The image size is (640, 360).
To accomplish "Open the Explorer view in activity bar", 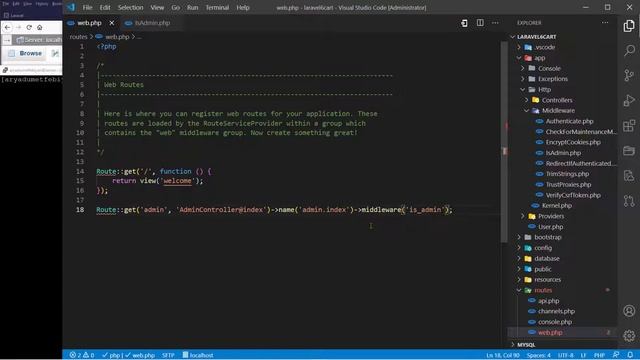I will 629,26.
